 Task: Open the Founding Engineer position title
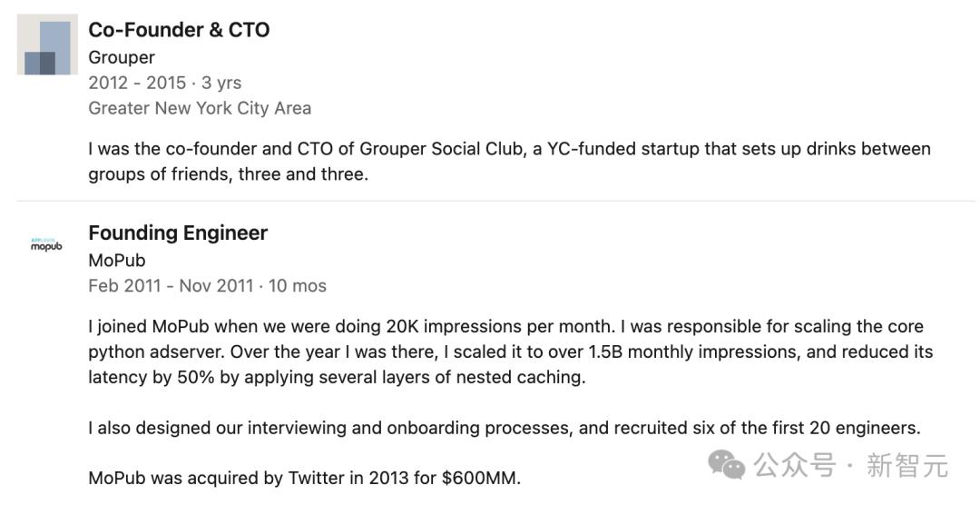178,233
